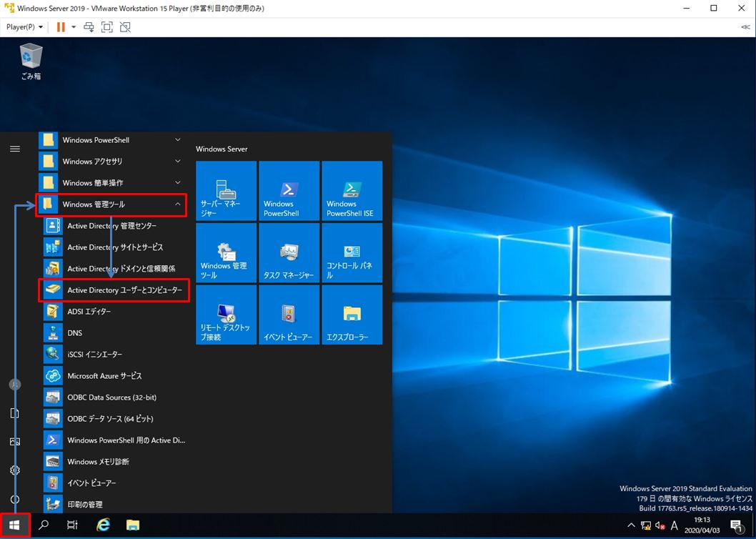
Task: Open the network status tray icon
Action: click(x=645, y=525)
